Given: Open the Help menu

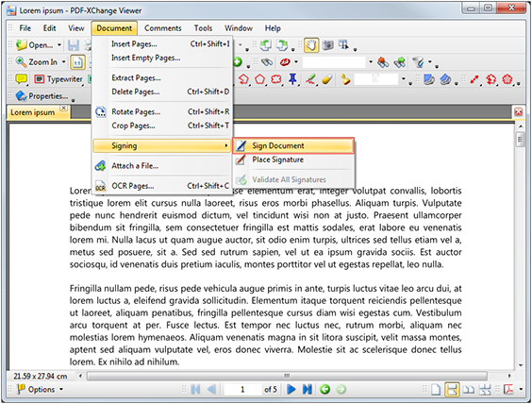Looking at the screenshot, I should click(273, 28).
